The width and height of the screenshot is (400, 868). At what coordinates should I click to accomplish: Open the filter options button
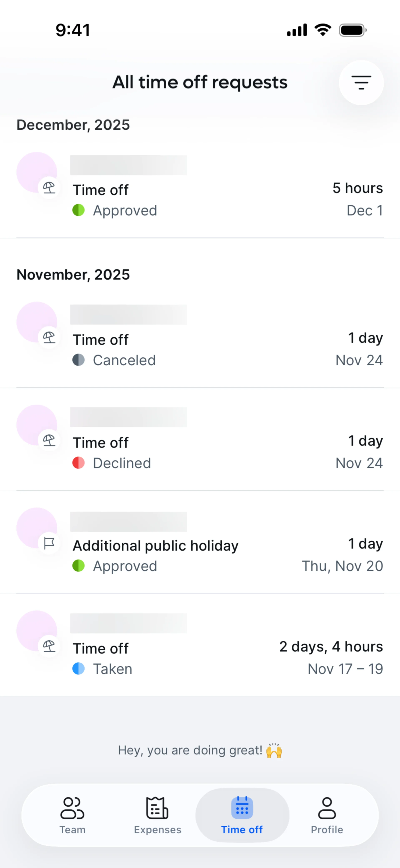point(361,83)
